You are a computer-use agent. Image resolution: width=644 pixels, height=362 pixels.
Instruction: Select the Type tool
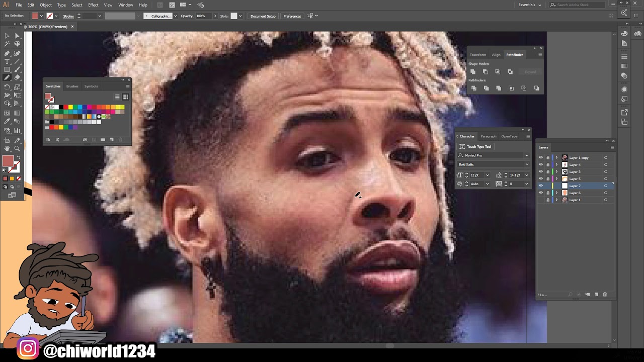7,61
